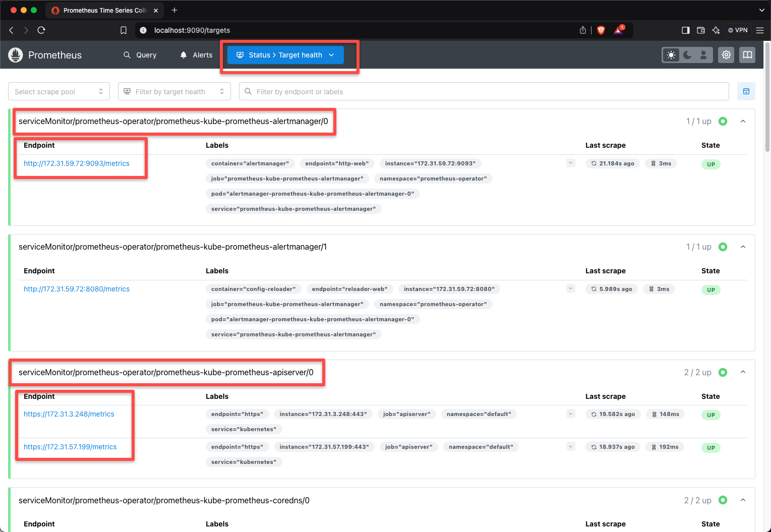Toggle the collapse-all panels icon near the filters

(746, 91)
